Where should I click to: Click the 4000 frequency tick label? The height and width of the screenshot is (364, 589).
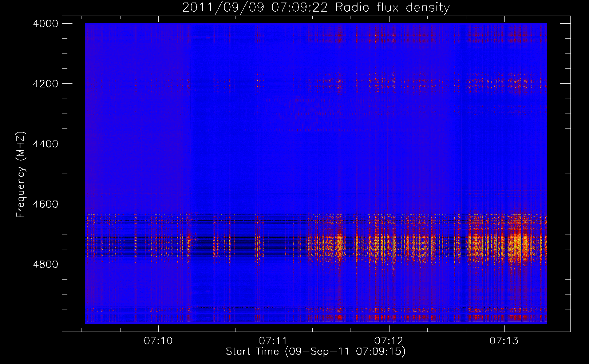pyautogui.click(x=46, y=24)
